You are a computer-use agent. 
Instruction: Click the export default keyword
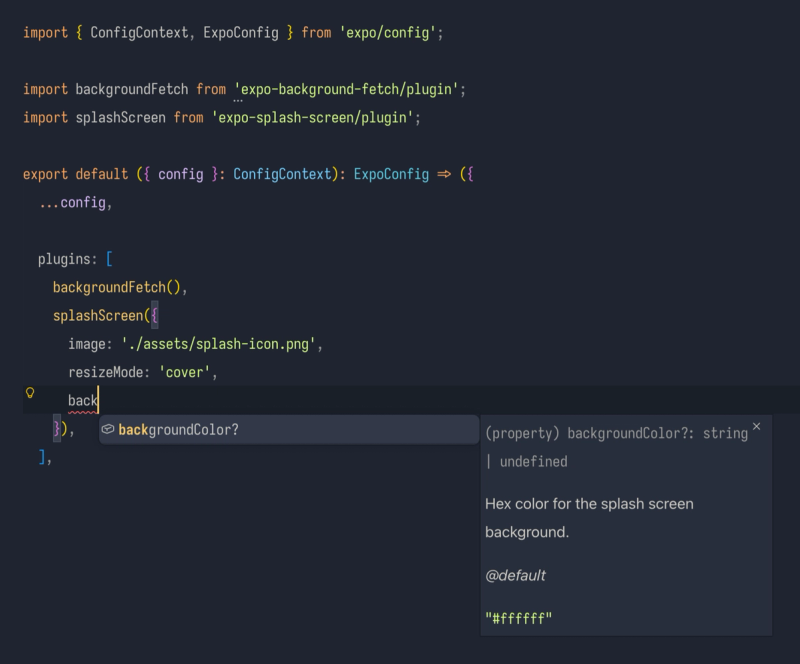click(x=76, y=175)
